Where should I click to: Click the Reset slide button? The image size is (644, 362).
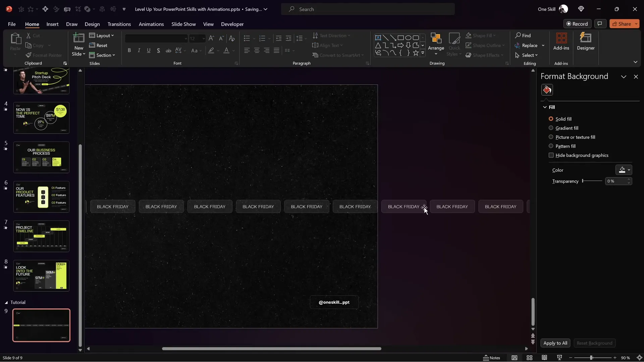(98, 46)
